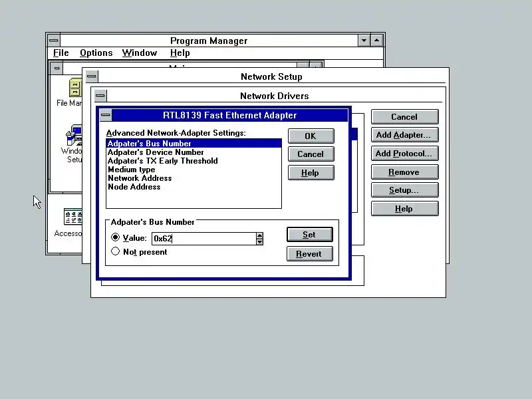This screenshot has height=399, width=532.
Task: Click OK in RTL8139 adapter dialog
Action: [311, 136]
